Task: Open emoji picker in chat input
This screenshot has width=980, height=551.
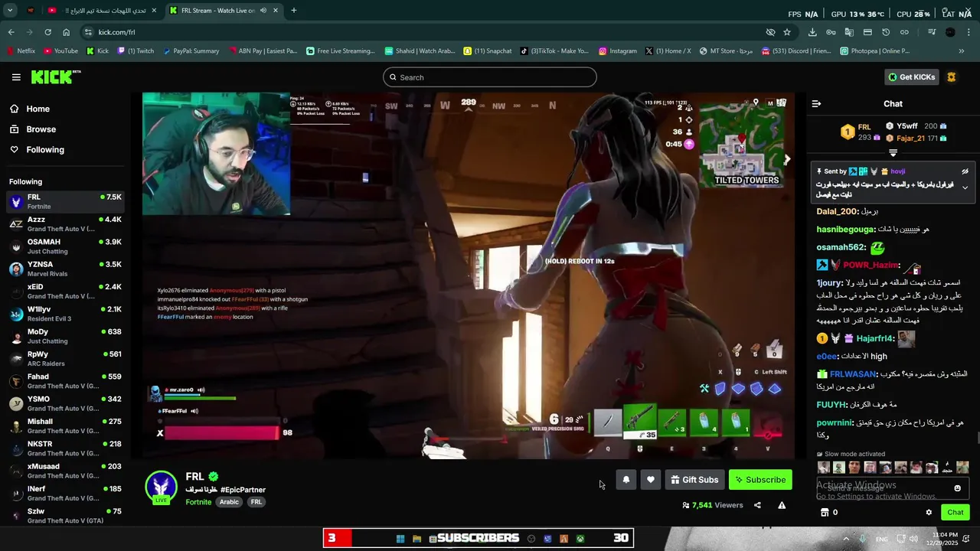Action: [957, 488]
